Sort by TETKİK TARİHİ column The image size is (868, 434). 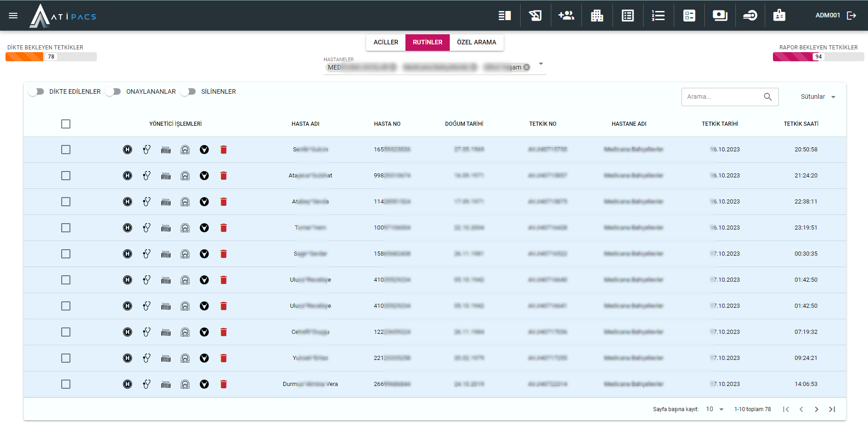pos(720,124)
